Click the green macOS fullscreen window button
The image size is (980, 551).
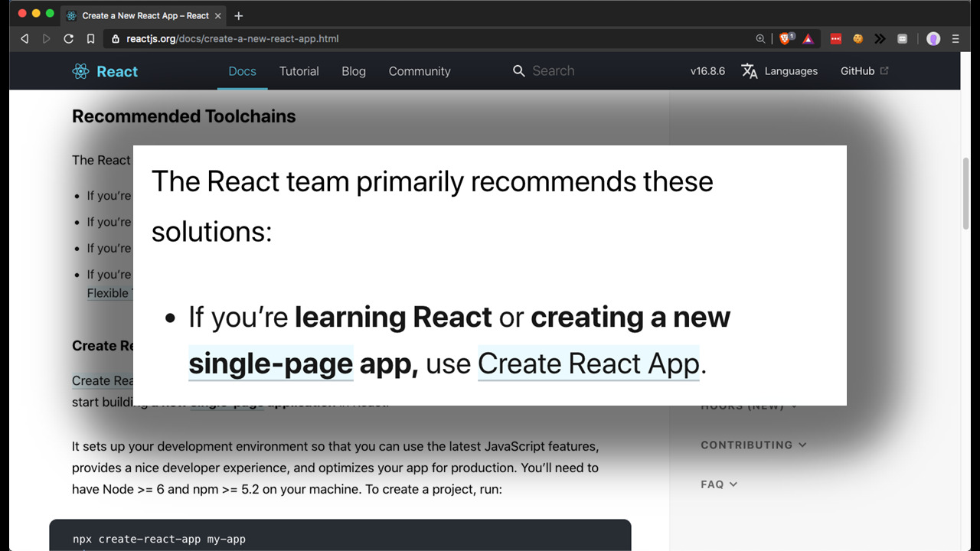[51, 14]
